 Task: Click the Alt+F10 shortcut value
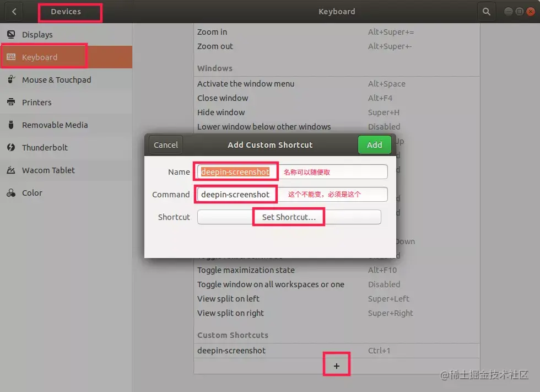[x=382, y=270]
